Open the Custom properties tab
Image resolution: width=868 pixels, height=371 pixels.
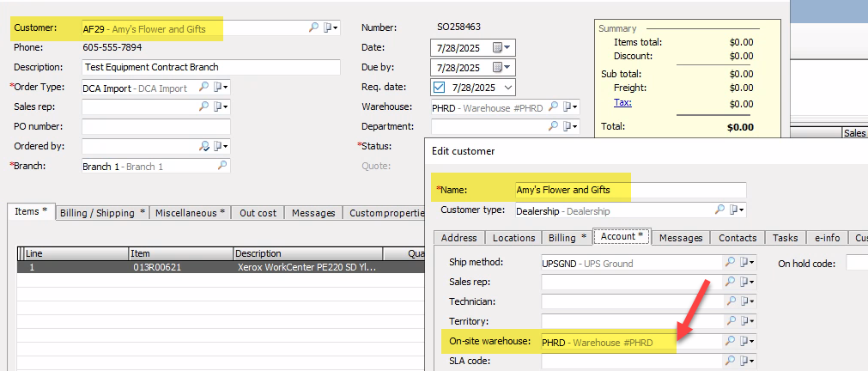point(385,213)
